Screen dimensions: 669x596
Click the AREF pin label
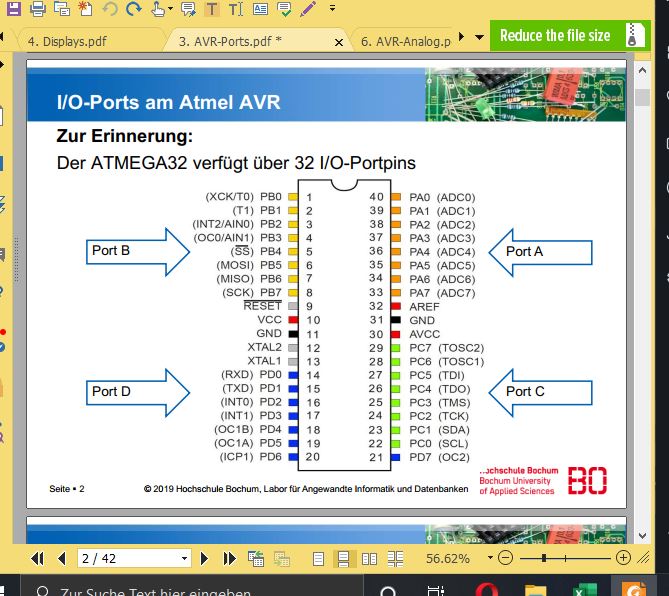tap(424, 306)
